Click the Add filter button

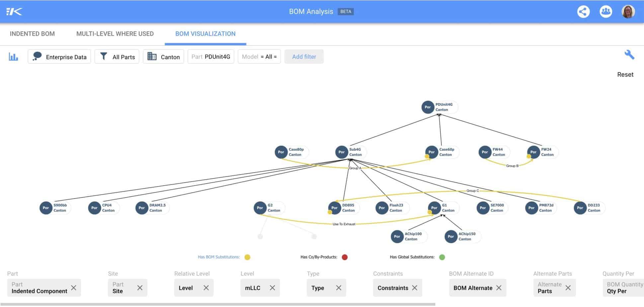[x=304, y=57]
